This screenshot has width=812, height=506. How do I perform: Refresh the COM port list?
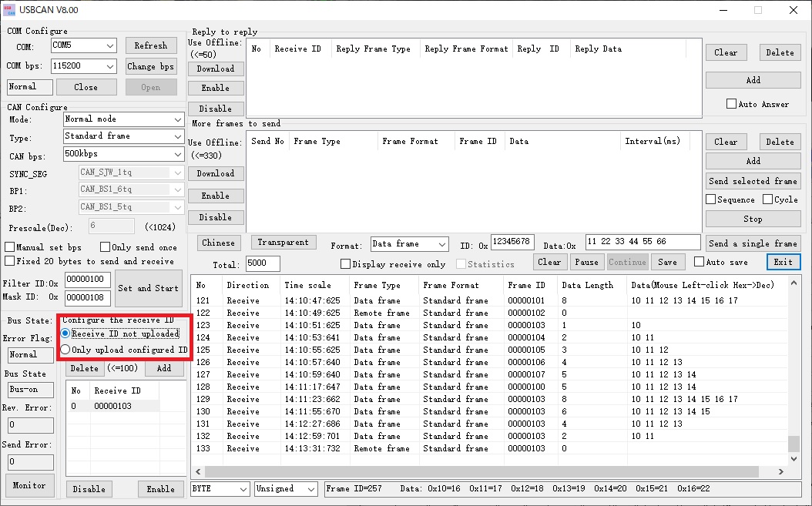151,45
